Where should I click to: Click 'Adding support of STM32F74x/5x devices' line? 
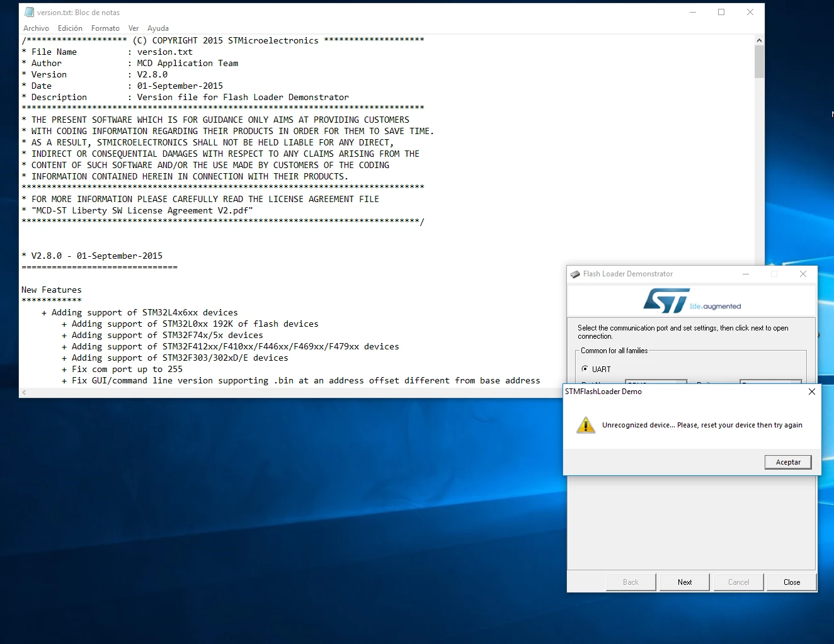163,335
